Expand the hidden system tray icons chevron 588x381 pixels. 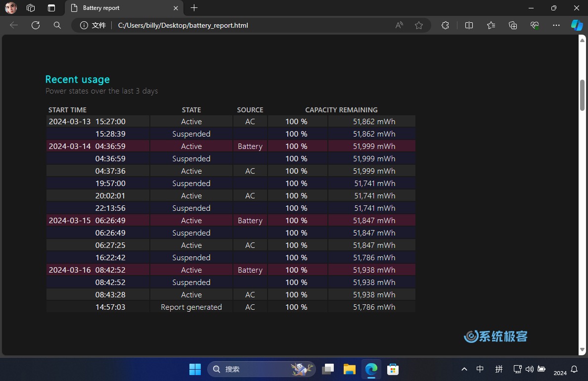464,369
